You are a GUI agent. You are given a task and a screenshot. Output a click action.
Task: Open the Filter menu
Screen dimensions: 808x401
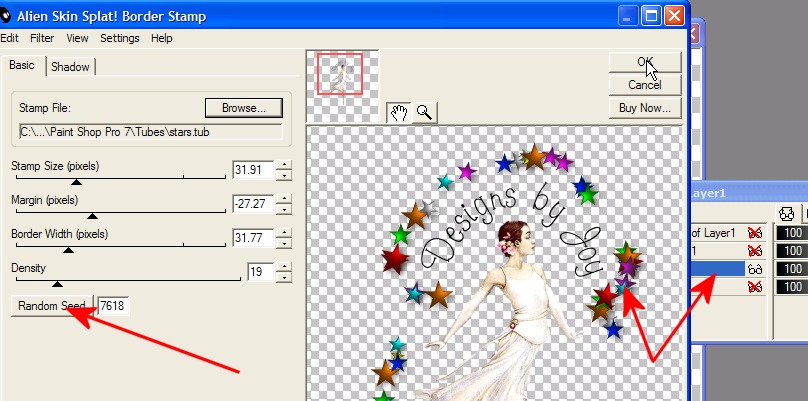coord(42,38)
